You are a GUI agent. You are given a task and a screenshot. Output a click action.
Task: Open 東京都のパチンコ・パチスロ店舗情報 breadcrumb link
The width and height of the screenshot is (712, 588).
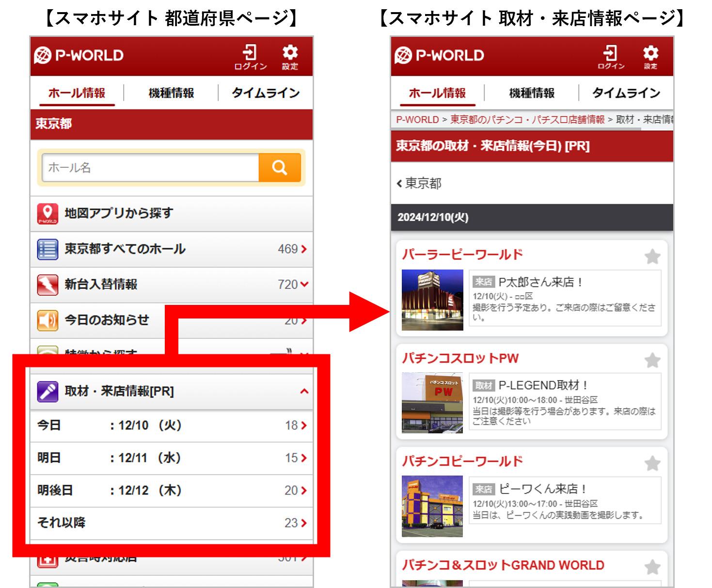[527, 120]
